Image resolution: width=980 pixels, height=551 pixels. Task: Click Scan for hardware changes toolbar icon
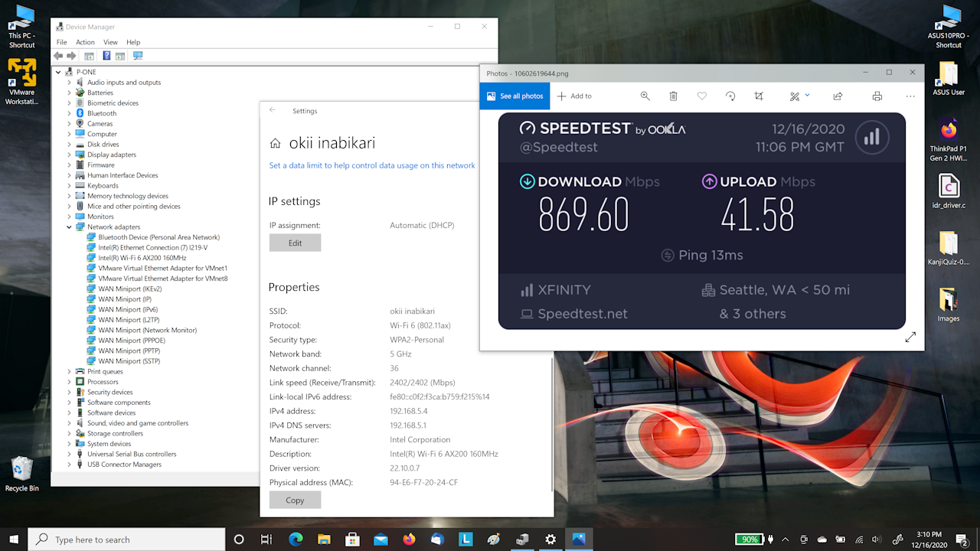138,56
